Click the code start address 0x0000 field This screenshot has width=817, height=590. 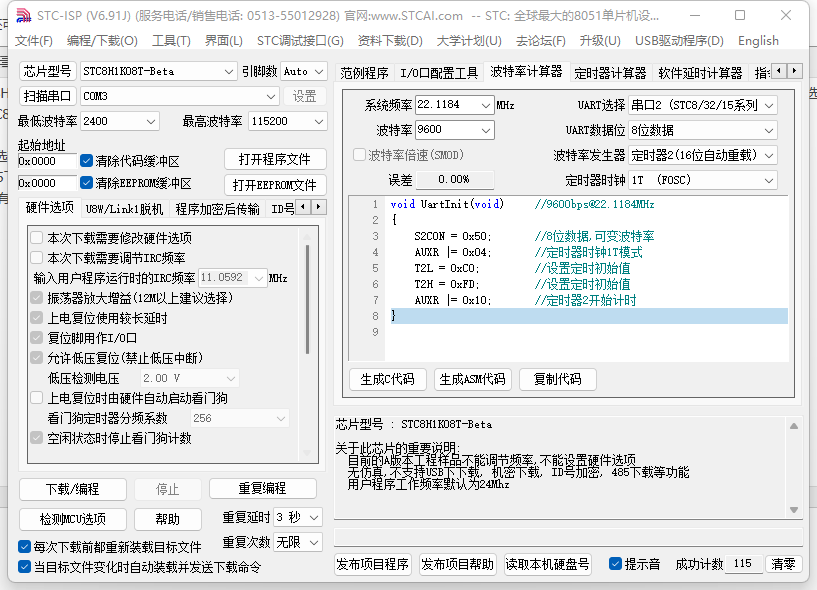[47, 161]
